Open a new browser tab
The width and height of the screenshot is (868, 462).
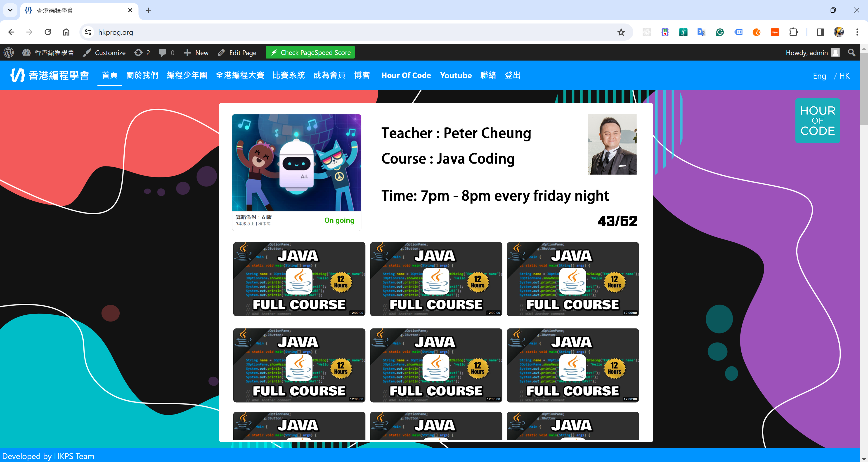coord(149,10)
